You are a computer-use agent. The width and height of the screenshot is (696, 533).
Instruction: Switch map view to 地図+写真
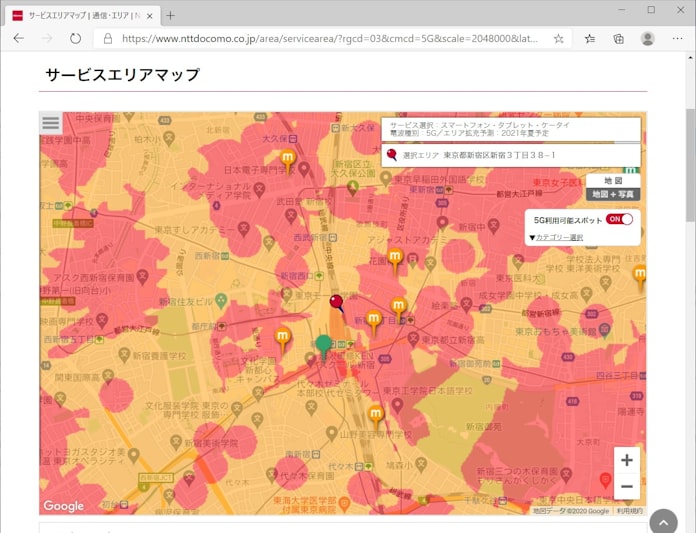613,194
